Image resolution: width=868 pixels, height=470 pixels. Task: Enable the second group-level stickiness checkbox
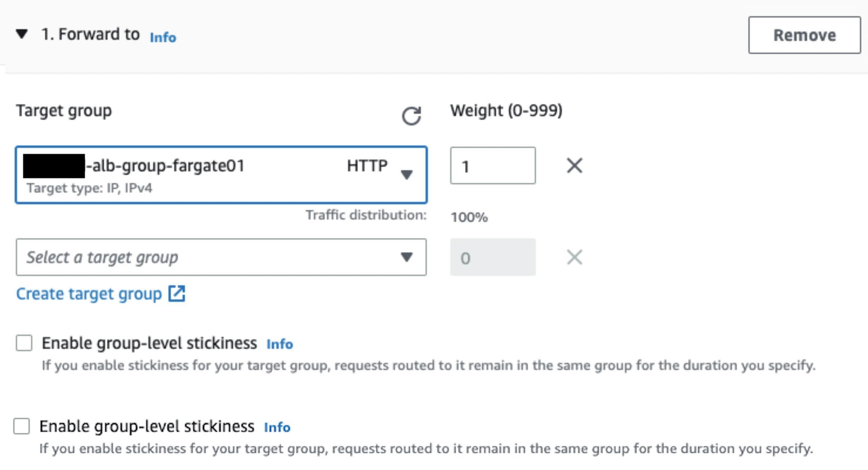pos(22,426)
